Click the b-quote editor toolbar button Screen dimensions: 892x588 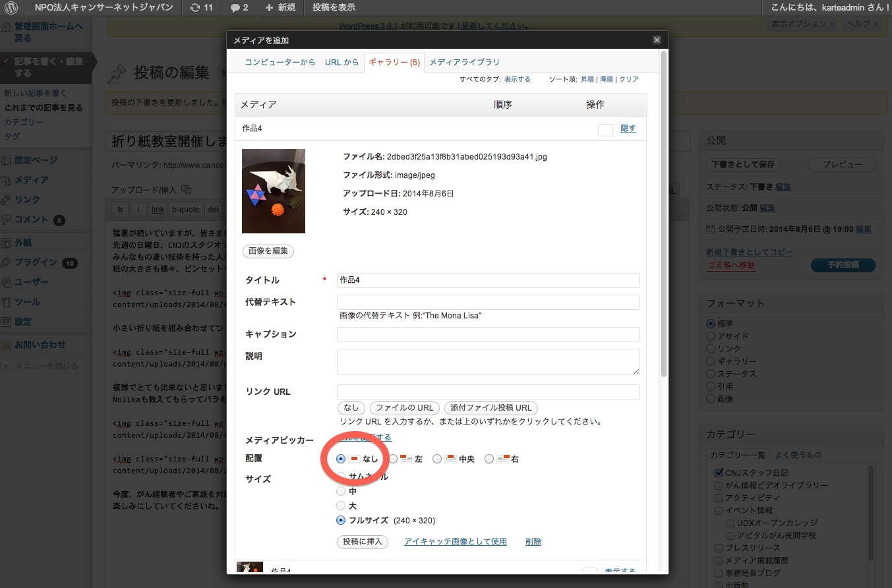[185, 210]
